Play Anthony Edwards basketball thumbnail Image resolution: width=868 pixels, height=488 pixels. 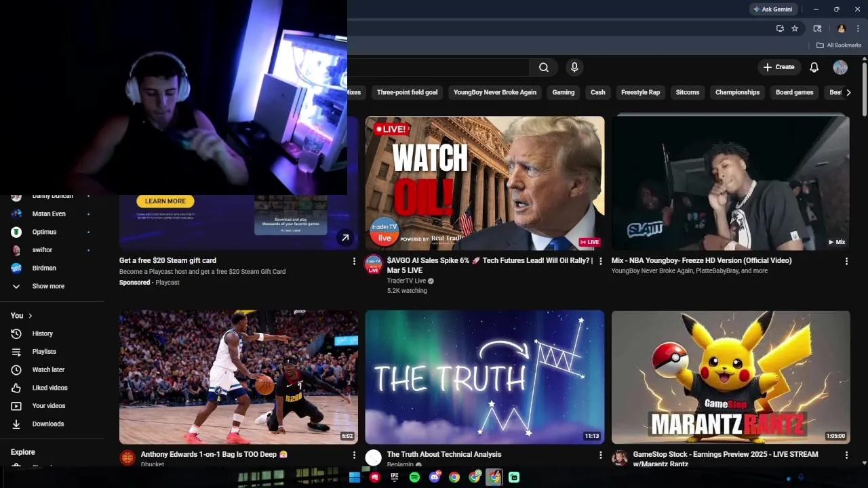point(239,378)
